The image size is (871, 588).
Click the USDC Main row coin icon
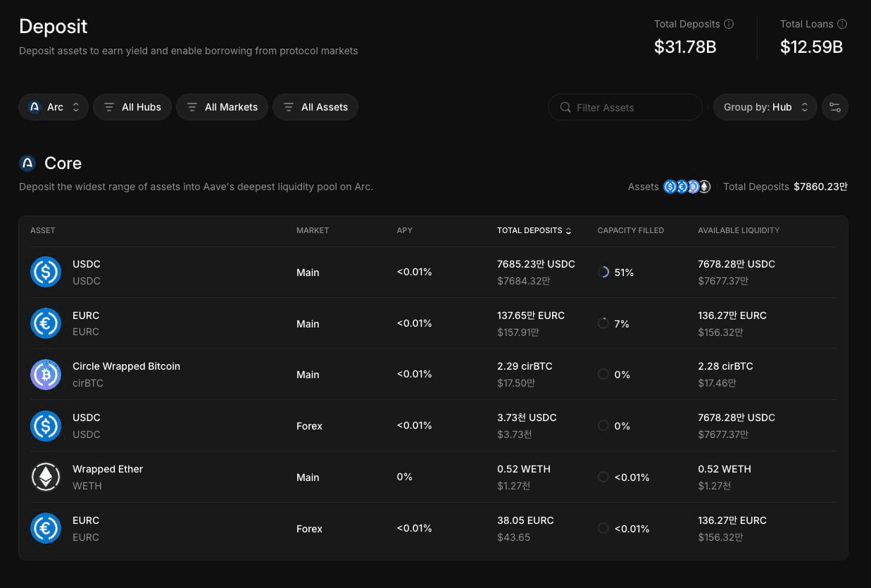(46, 272)
